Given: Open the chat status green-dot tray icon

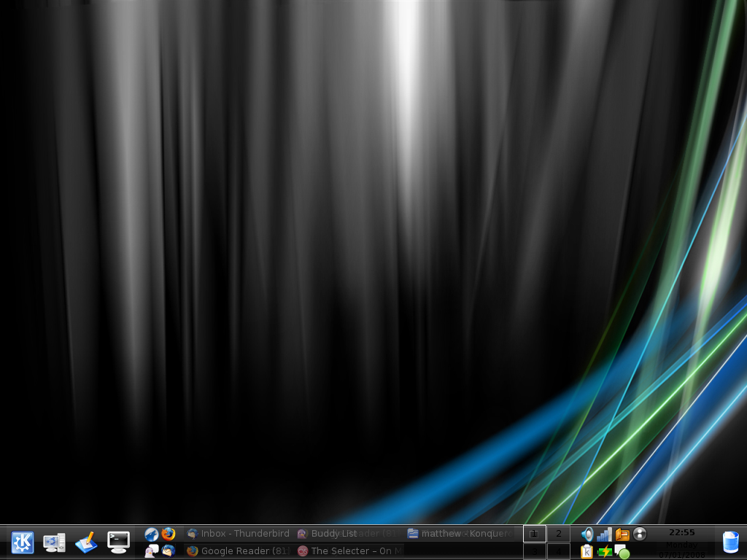Looking at the screenshot, I should coord(622,552).
